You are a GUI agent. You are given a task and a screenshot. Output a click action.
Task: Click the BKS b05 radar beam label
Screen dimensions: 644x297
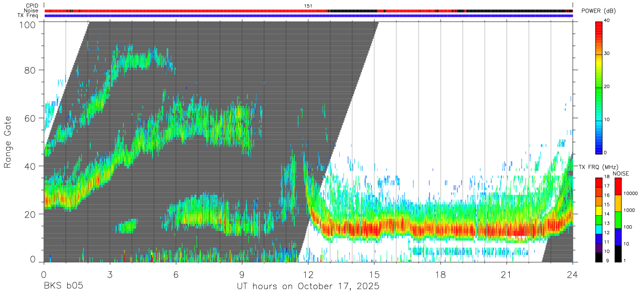63,287
